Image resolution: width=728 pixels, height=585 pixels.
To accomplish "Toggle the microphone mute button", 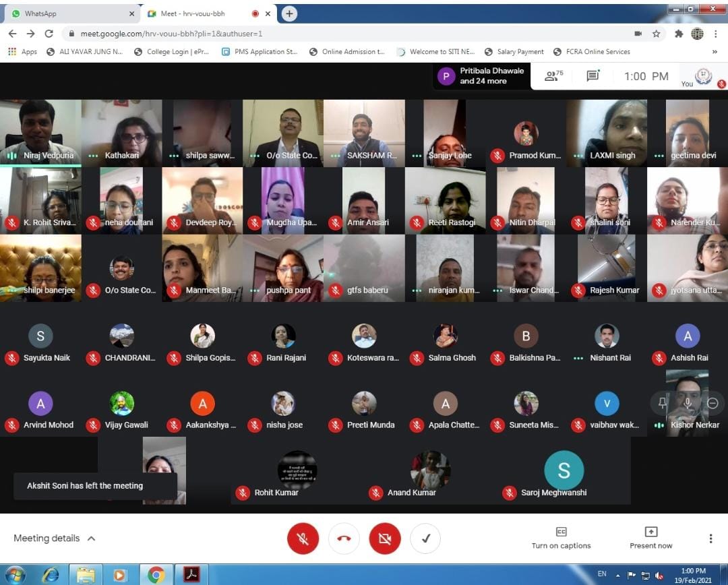I will point(303,538).
